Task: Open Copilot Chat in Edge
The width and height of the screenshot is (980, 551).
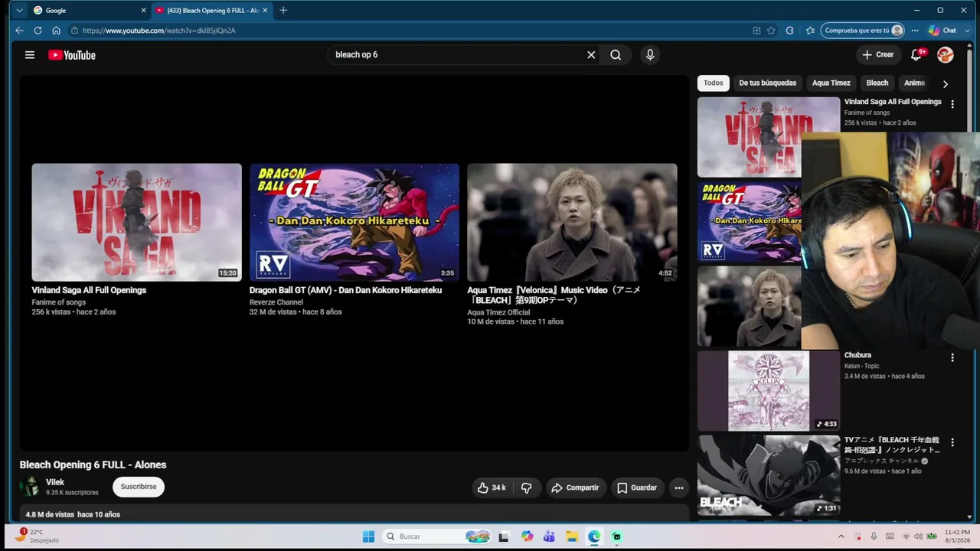Action: (x=942, y=31)
